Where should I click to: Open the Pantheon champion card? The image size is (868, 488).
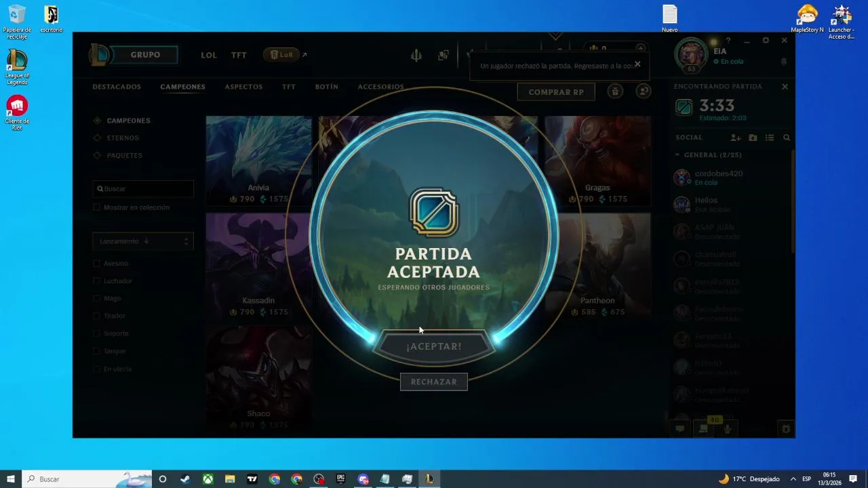pyautogui.click(x=597, y=266)
